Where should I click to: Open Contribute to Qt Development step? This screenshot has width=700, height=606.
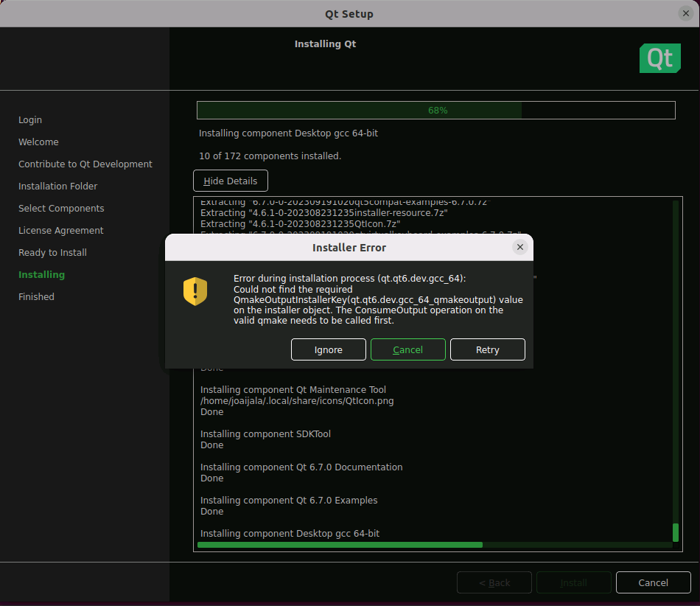(x=85, y=164)
